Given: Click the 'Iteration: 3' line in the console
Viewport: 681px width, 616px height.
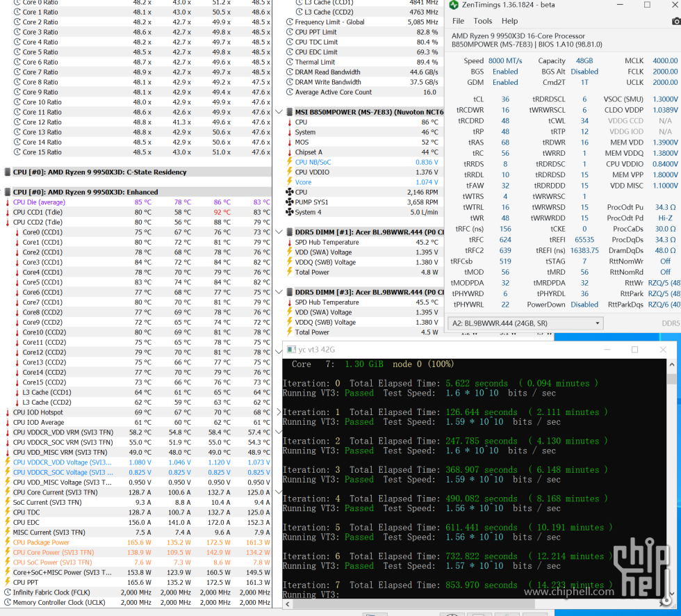Looking at the screenshot, I should (x=445, y=469).
